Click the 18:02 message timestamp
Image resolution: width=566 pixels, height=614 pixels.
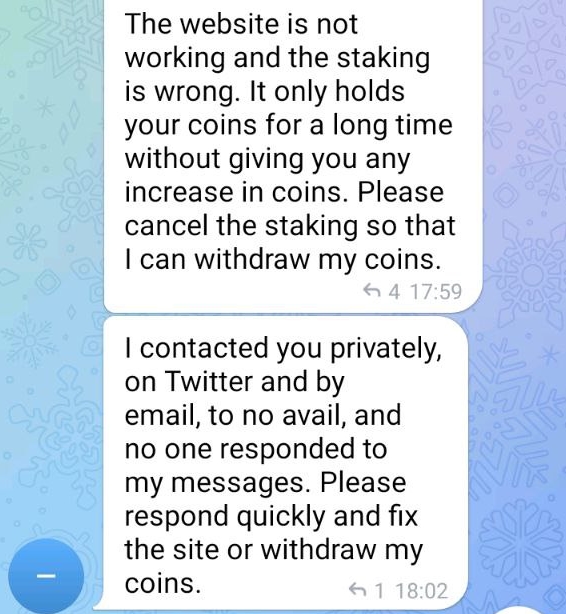(x=421, y=591)
